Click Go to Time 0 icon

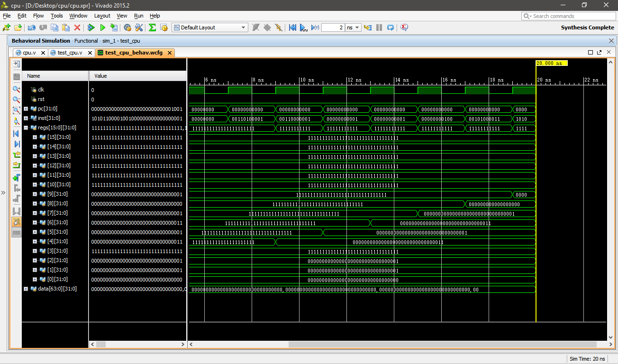(x=17, y=134)
